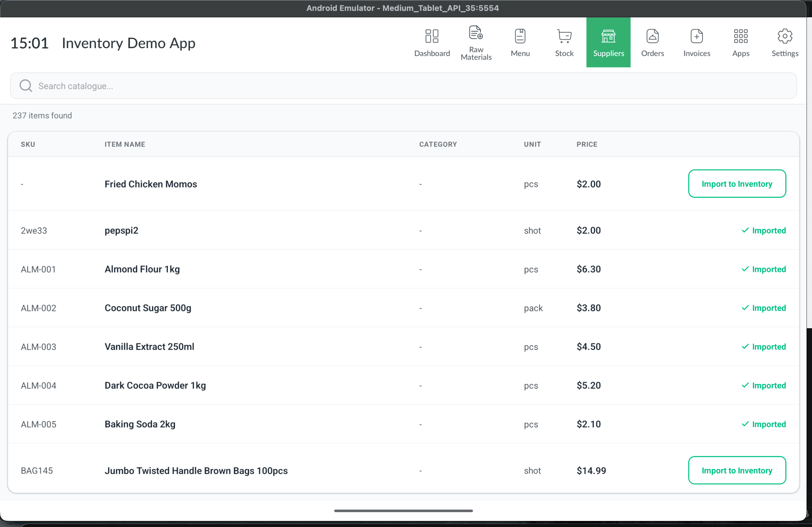Viewport: 812px width, 527px height.
Task: Select the Almond Flour 1kg item name
Action: 142,269
